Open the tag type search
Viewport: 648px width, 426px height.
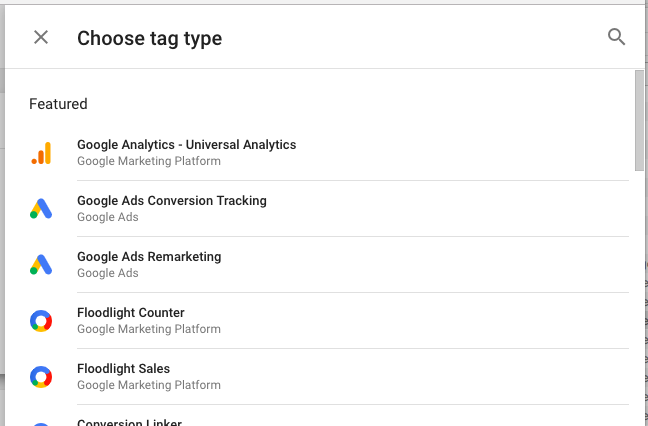[616, 37]
